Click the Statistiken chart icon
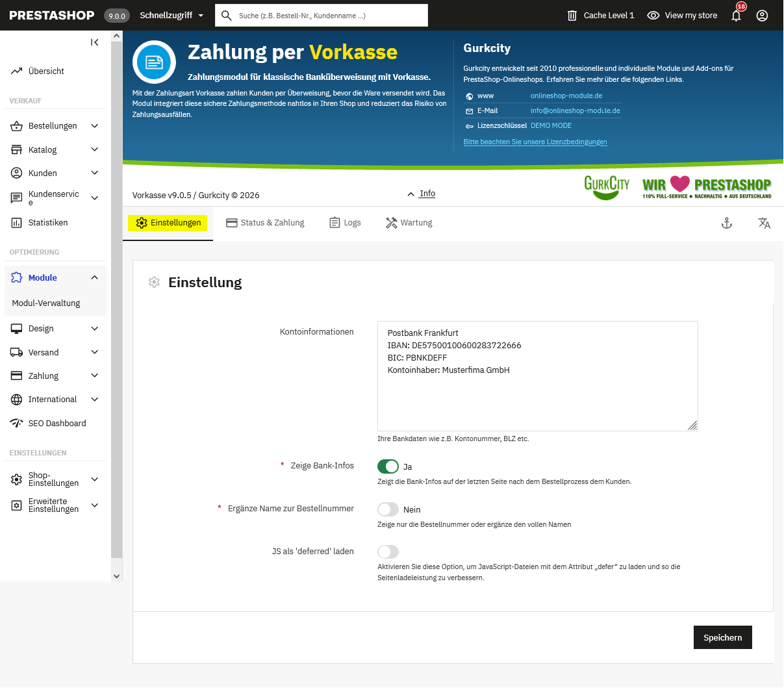The width and height of the screenshot is (784, 688). [16, 223]
